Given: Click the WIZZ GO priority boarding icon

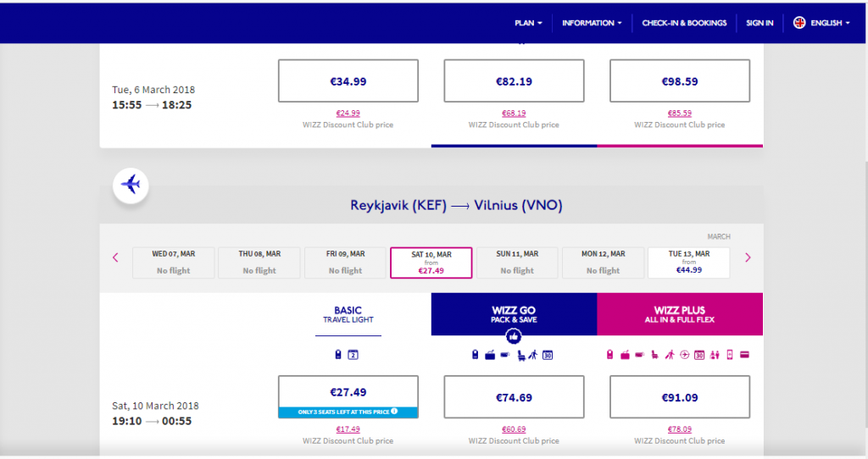Looking at the screenshot, I should click(533, 355).
